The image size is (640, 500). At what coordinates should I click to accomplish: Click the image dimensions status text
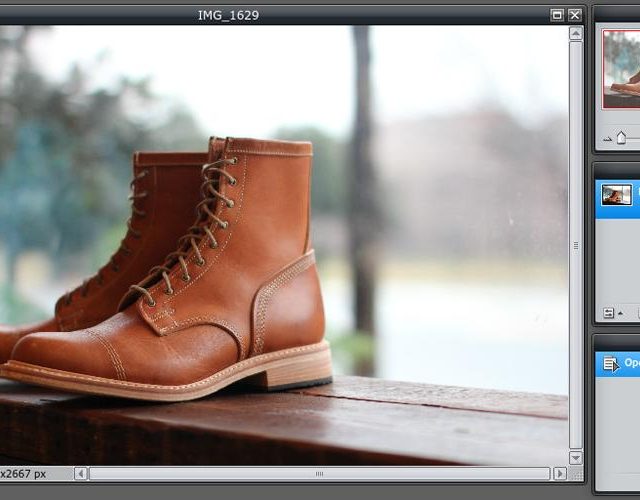point(23,474)
